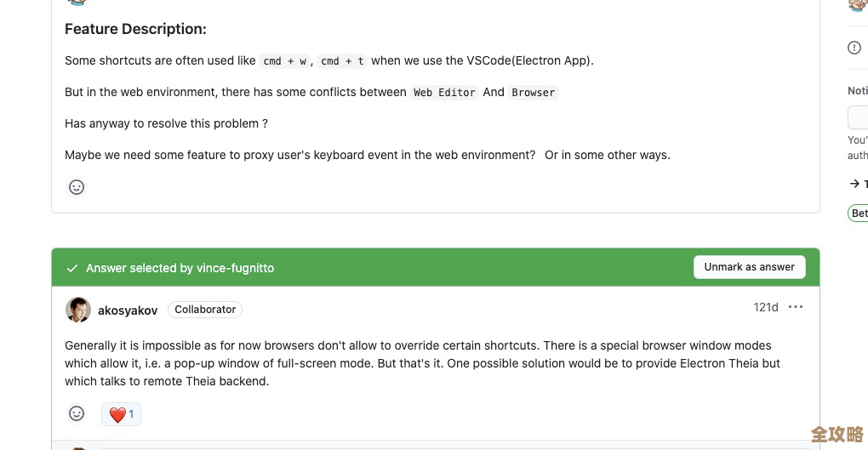
Task: Click the checkmark icon in answer banner
Action: coord(72,268)
